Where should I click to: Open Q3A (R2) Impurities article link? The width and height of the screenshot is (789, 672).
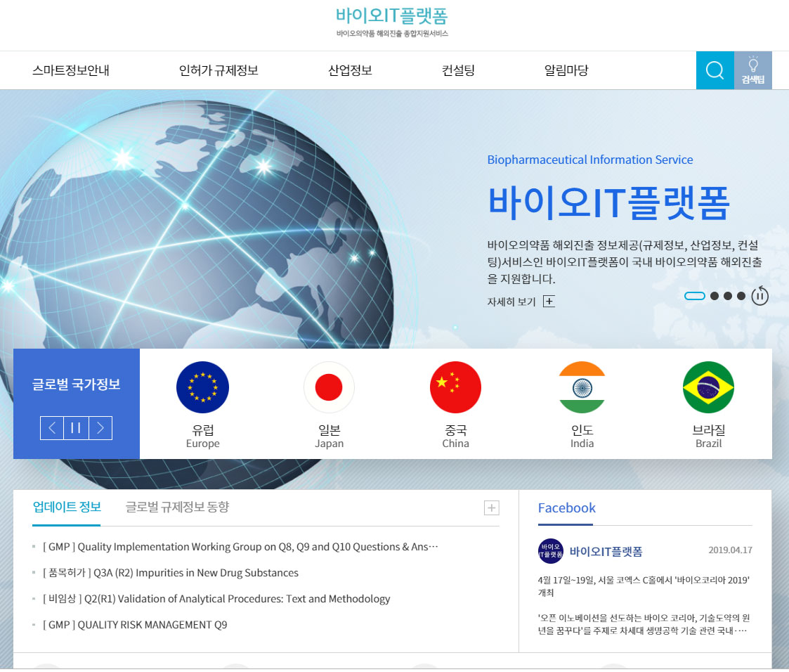[x=195, y=573]
